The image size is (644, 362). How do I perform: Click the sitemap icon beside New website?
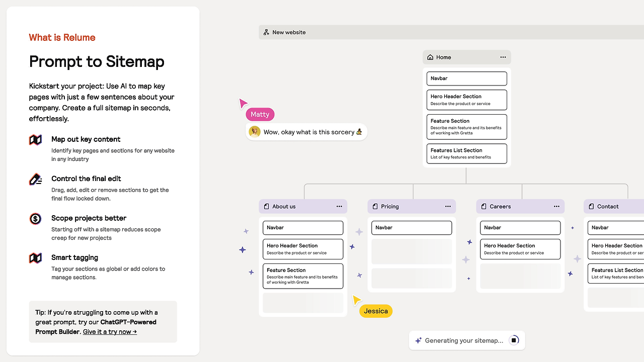tap(266, 32)
